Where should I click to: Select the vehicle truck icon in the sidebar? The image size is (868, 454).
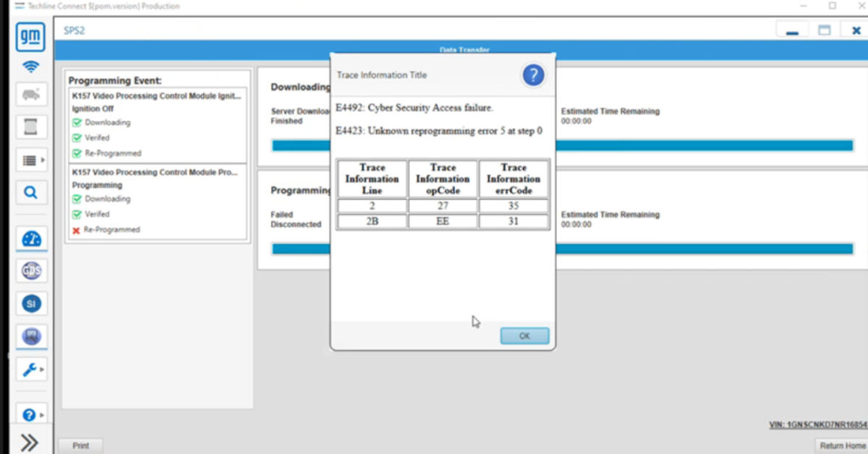pos(31,94)
